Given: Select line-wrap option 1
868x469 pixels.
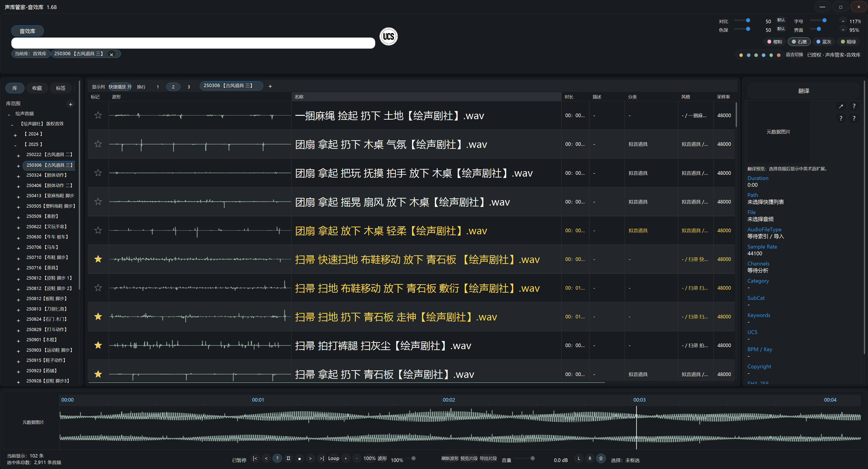Looking at the screenshot, I should pyautogui.click(x=158, y=87).
